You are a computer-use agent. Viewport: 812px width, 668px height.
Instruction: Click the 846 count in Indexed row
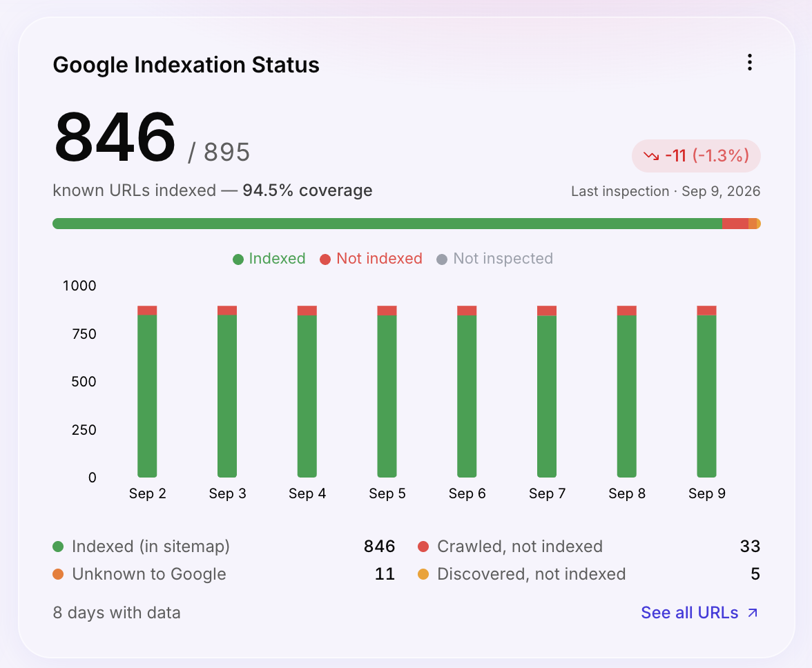pyautogui.click(x=380, y=547)
